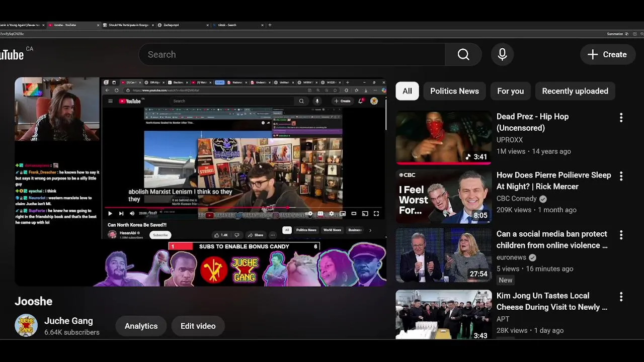Image resolution: width=644 pixels, height=362 pixels.
Task: Click the New badge on euronews video
Action: pyautogui.click(x=505, y=280)
